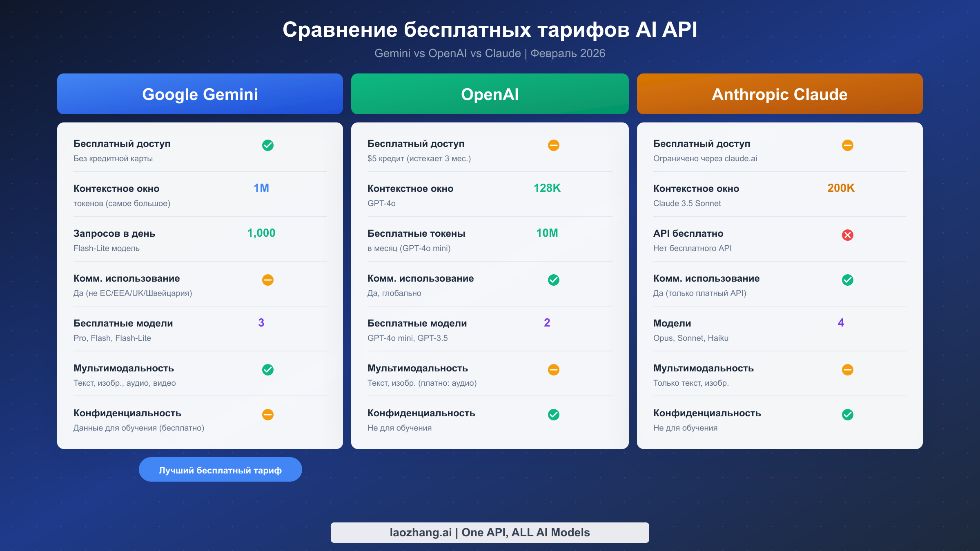Viewport: 980px width, 551px height.
Task: Switch to the Google Gemini column header
Action: (200, 94)
